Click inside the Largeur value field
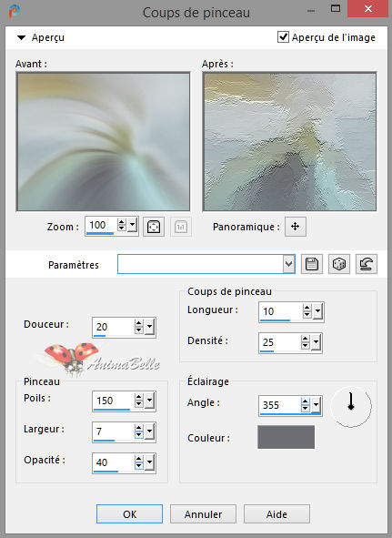 (x=113, y=431)
